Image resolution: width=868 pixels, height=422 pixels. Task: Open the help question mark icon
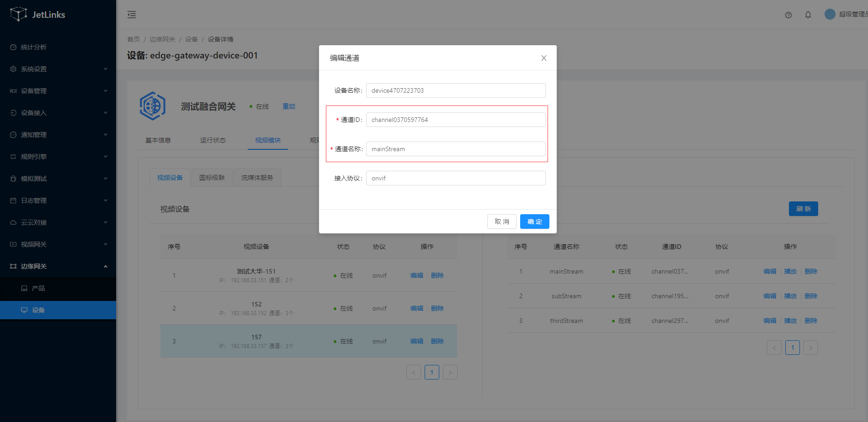coord(788,15)
